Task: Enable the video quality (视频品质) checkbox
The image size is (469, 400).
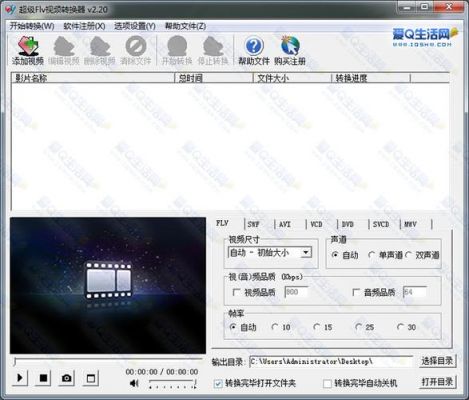Action: click(x=236, y=292)
